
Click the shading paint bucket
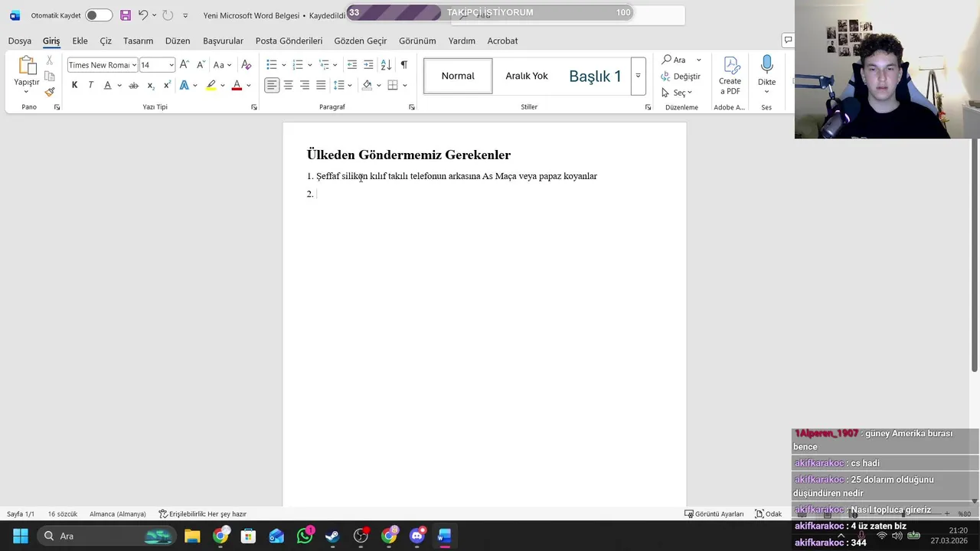[x=367, y=85]
